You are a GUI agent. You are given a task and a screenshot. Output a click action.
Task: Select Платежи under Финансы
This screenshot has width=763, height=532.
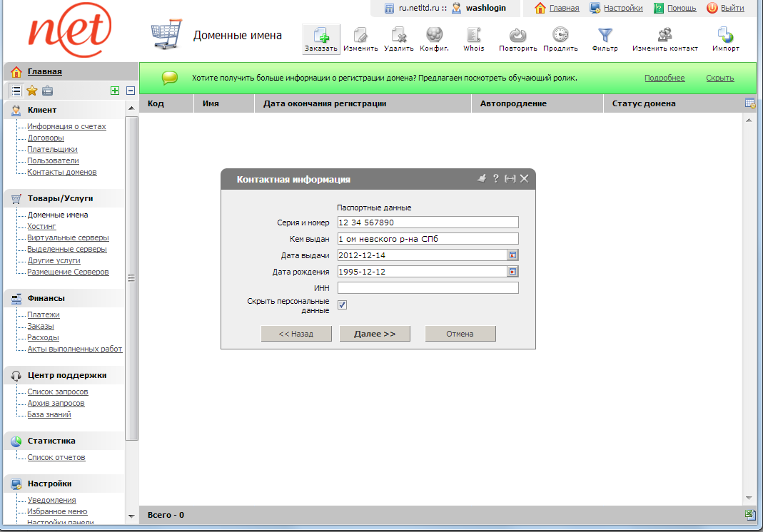tap(44, 314)
